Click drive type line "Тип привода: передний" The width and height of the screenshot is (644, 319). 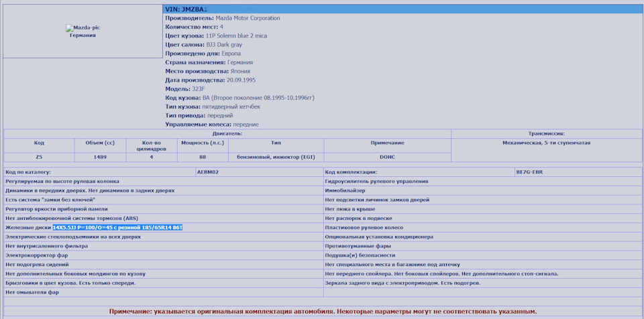199,116
